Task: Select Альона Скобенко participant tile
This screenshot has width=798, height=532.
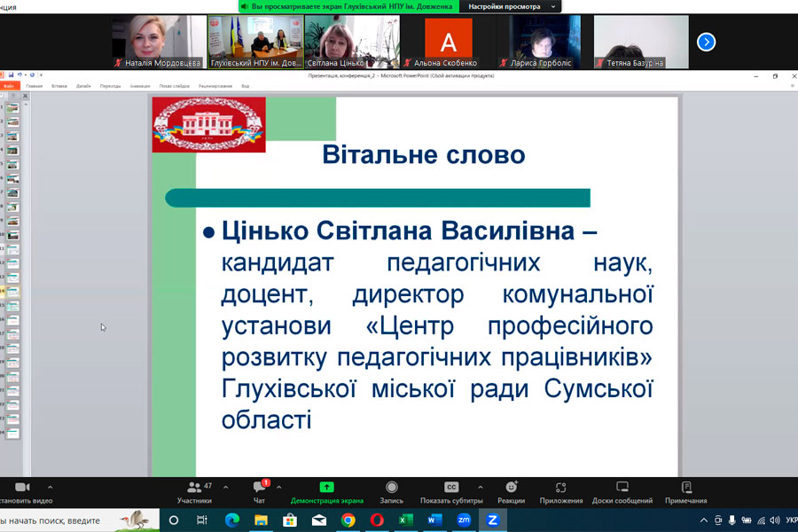Action: pyautogui.click(x=449, y=42)
